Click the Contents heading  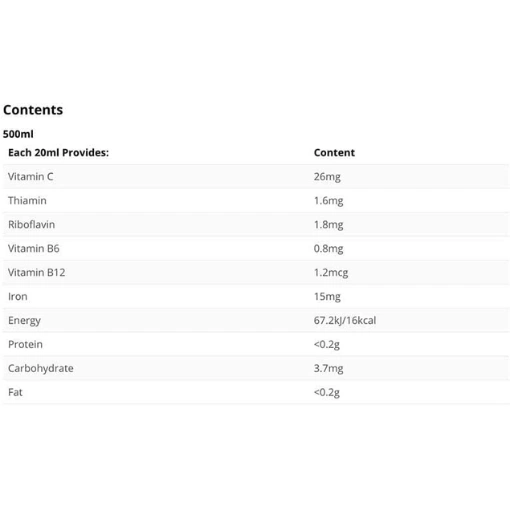[x=33, y=110]
